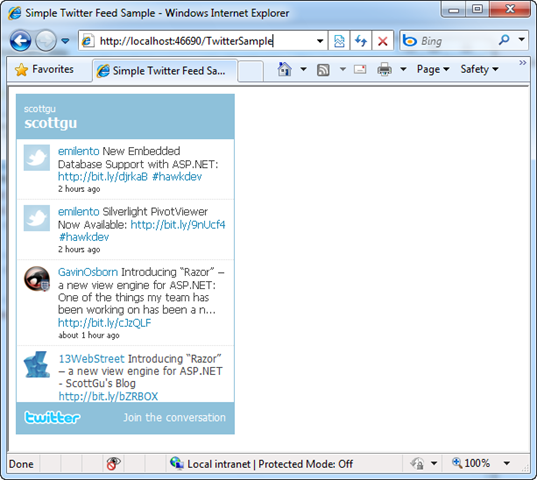Select the Simple Twitter Feed Sample tab
Screen dimensions: 537x480
165,71
